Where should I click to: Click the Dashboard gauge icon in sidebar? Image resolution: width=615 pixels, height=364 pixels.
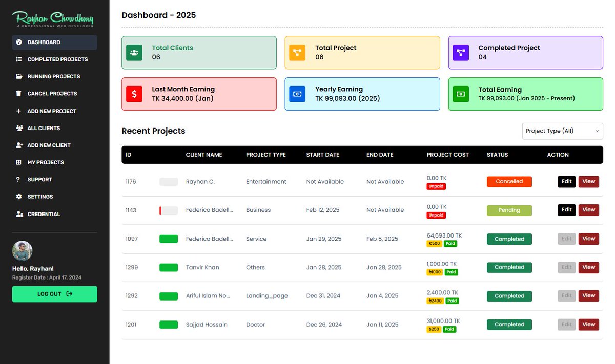[x=19, y=42]
